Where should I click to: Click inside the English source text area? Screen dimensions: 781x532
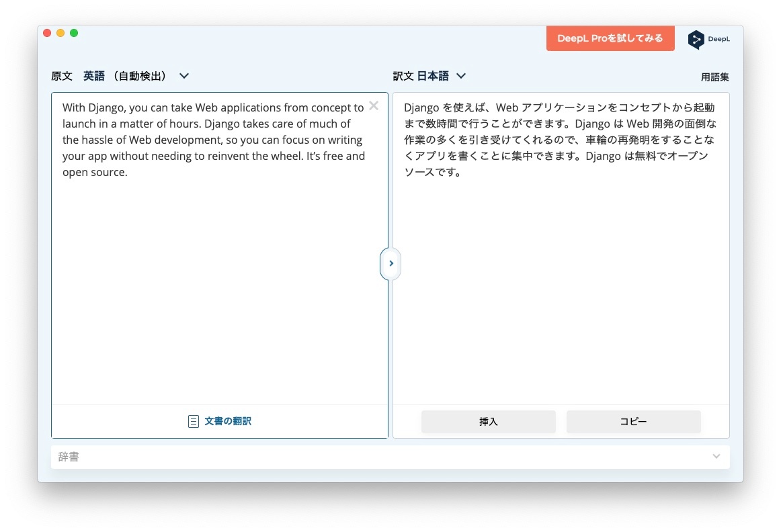[220, 249]
